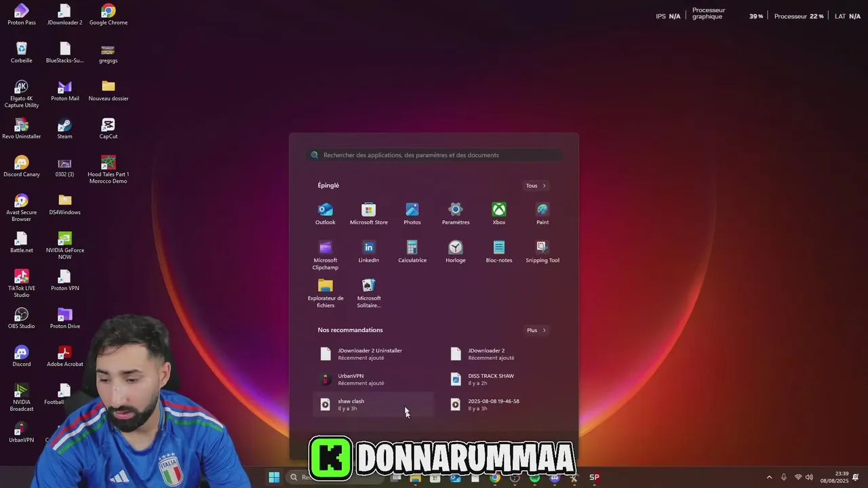Launch Snipping Tool from Start menu

542,252
